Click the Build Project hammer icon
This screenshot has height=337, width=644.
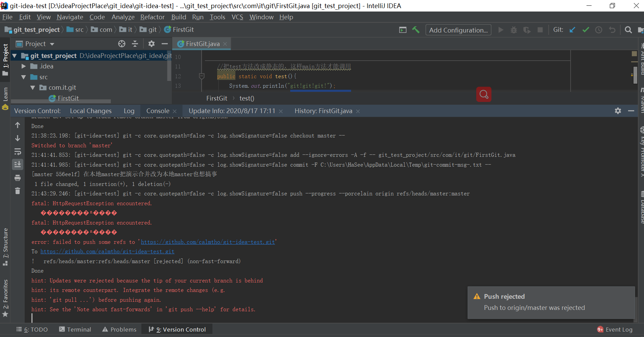coord(416,30)
